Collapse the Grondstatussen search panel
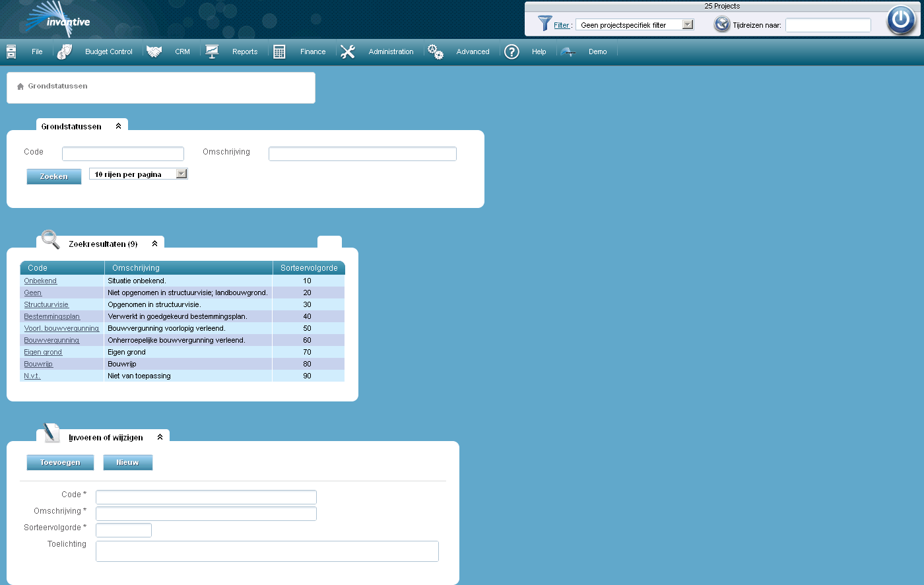Screen dimensions: 924x585 coord(119,126)
